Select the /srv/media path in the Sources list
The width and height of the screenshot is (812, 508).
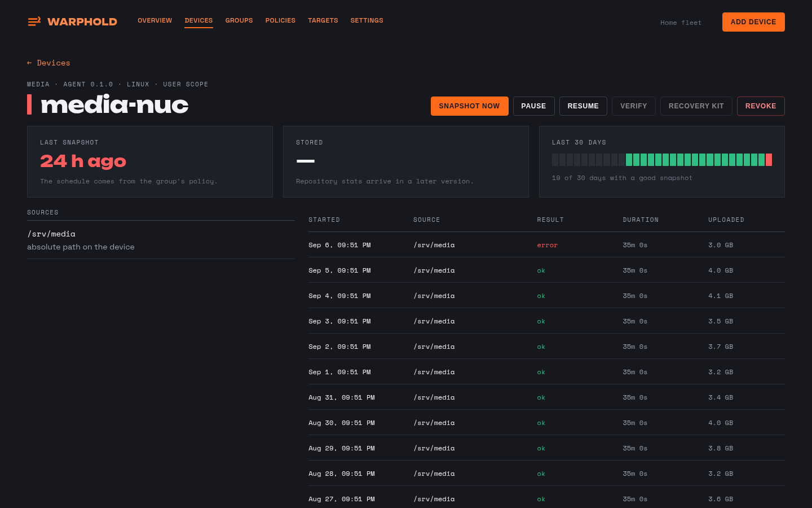click(x=51, y=234)
